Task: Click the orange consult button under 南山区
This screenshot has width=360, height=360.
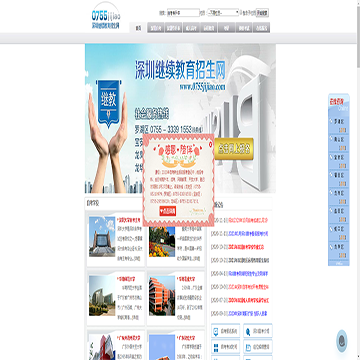Action: click(342, 148)
